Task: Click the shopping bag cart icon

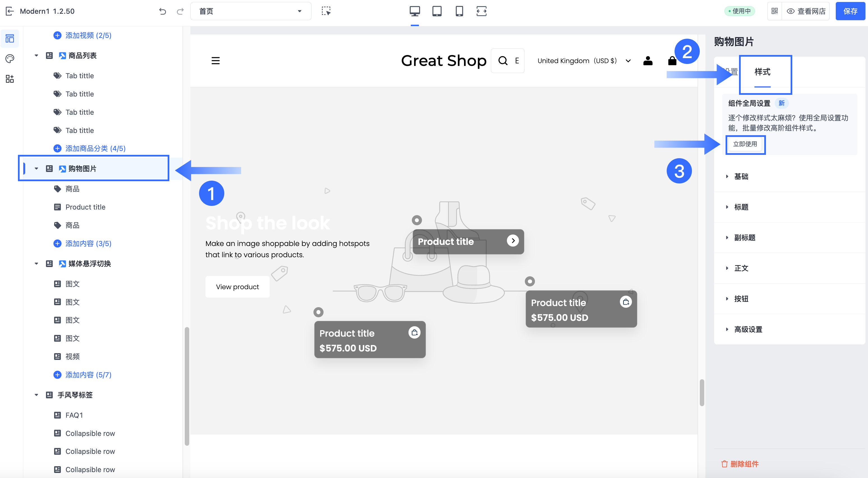Action: 672,61
